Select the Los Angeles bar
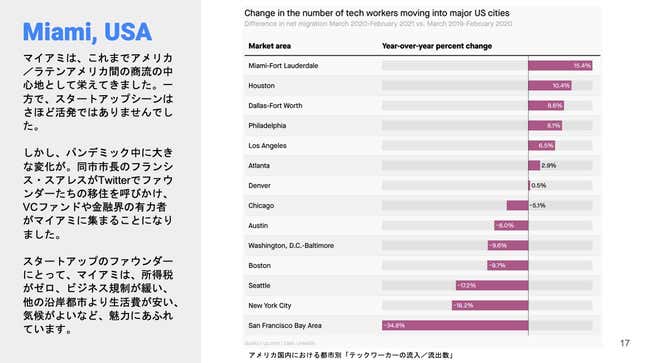 [542, 145]
